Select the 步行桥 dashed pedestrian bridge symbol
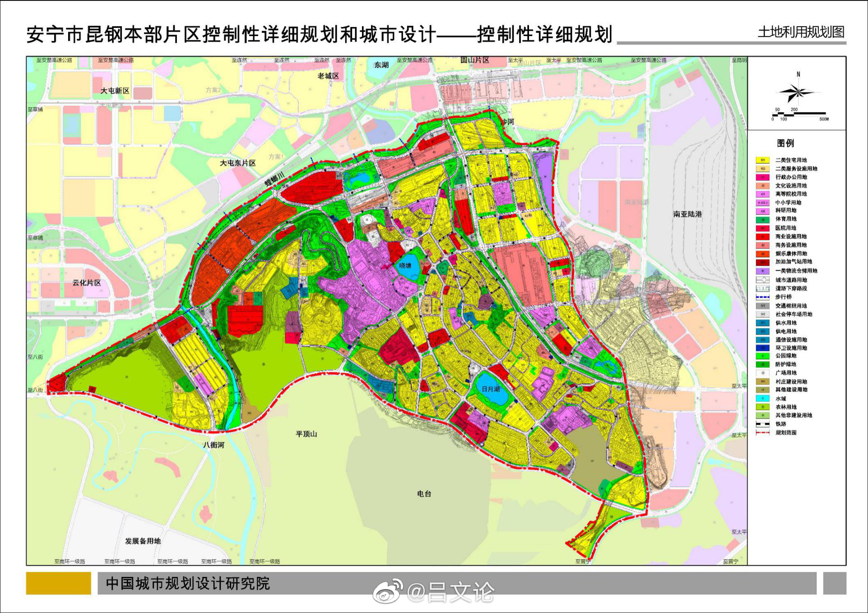 pyautogui.click(x=763, y=296)
